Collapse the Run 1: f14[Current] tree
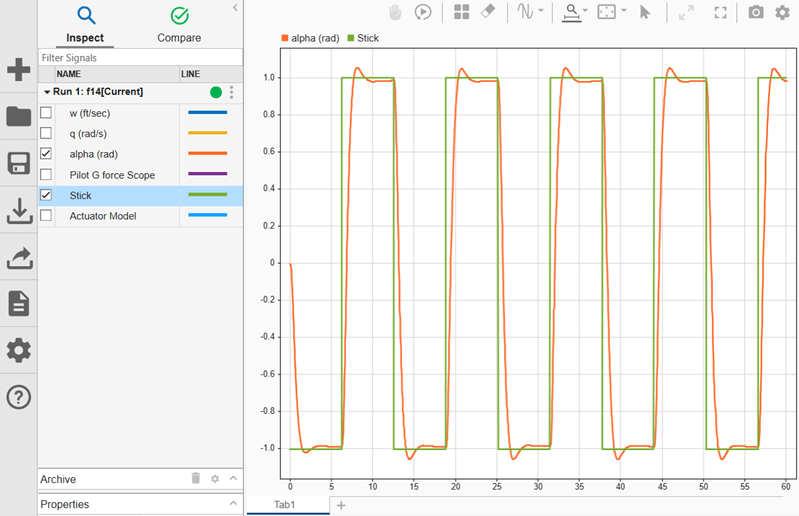This screenshot has height=516, width=799. click(x=47, y=92)
